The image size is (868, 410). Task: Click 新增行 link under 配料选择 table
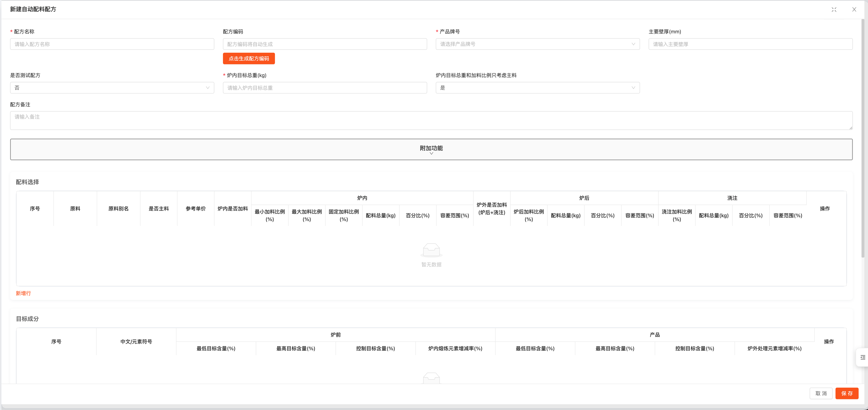pos(23,293)
